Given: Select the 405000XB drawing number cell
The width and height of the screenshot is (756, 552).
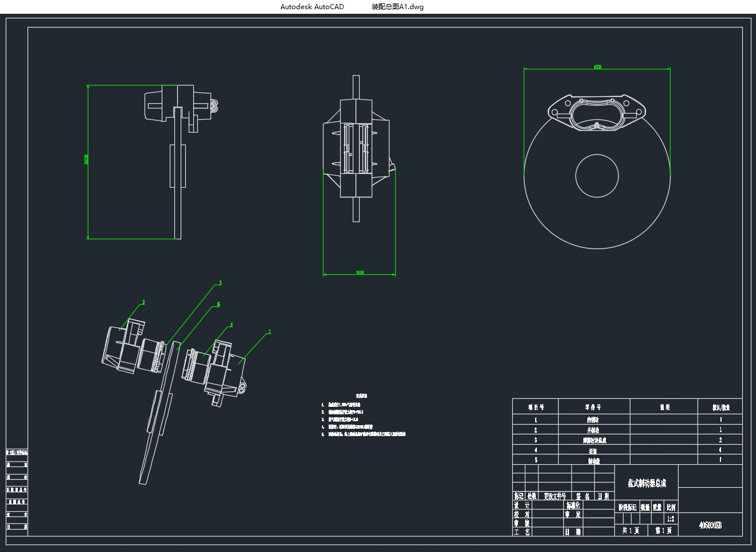Looking at the screenshot, I should click(710, 525).
